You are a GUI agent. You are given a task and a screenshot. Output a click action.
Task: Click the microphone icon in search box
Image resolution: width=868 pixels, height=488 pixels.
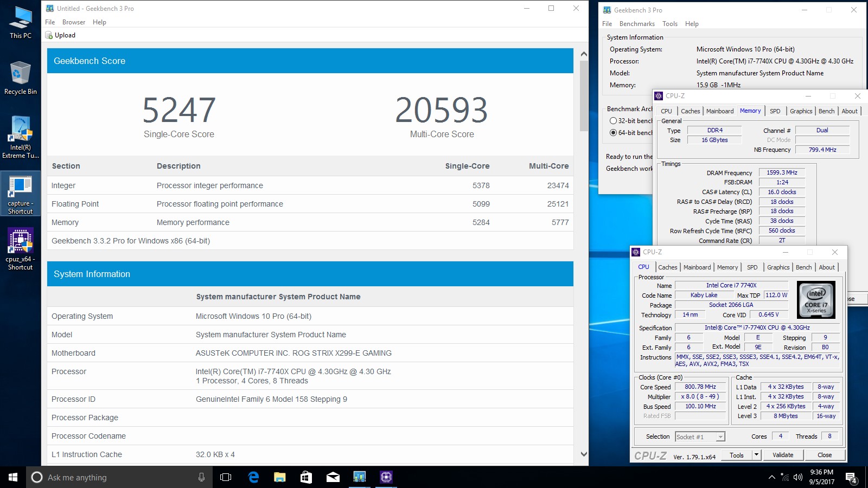(x=201, y=477)
